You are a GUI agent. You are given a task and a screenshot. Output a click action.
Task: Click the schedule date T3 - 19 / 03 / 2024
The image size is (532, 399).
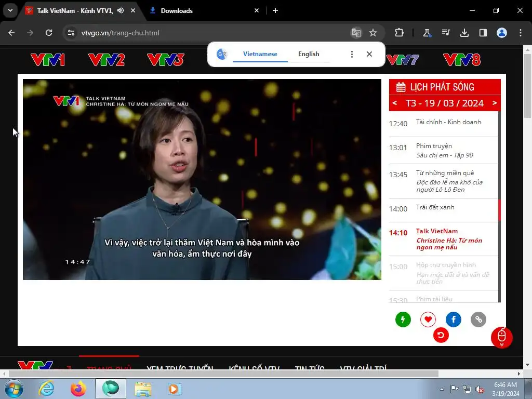tap(445, 103)
